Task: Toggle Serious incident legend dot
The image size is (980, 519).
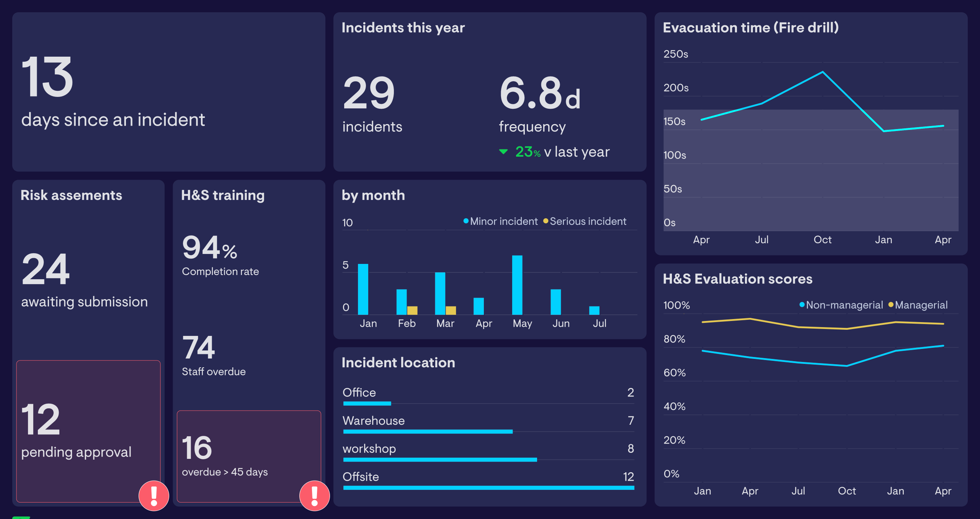Action: pos(546,221)
